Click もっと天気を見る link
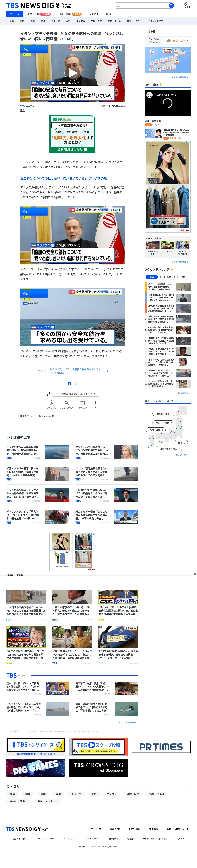The image size is (197, 868). (x=180, y=77)
